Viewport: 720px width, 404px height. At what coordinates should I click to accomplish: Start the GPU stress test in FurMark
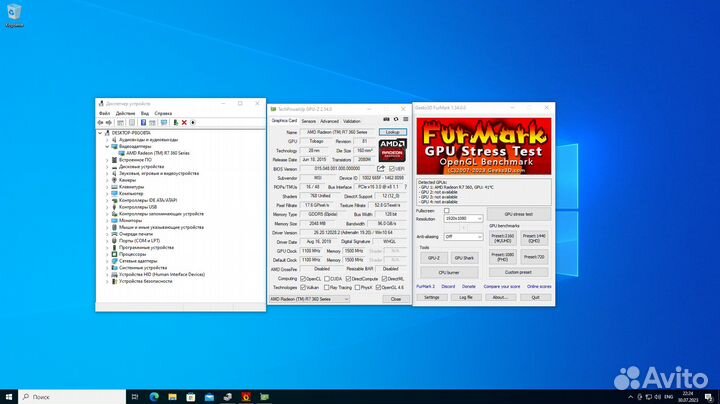click(519, 214)
